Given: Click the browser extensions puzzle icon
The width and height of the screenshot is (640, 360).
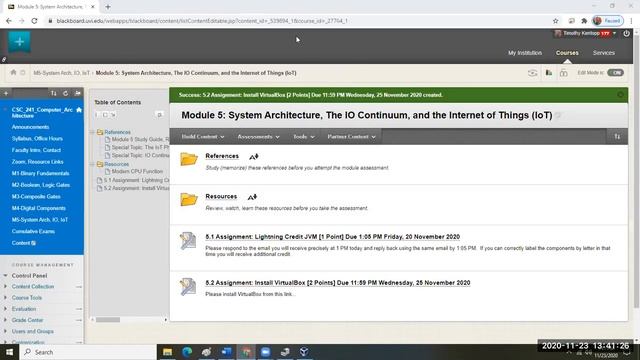Looking at the screenshot, I should pos(584,21).
